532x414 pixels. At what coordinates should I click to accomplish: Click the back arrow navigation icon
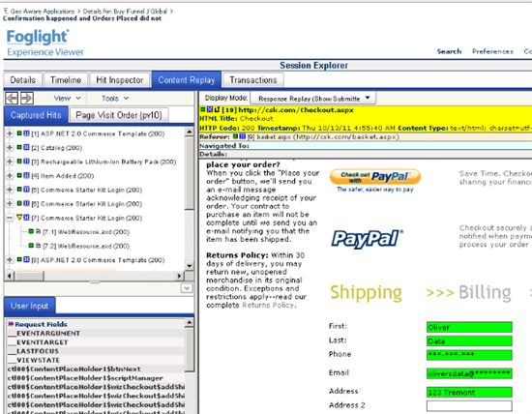click(x=12, y=99)
